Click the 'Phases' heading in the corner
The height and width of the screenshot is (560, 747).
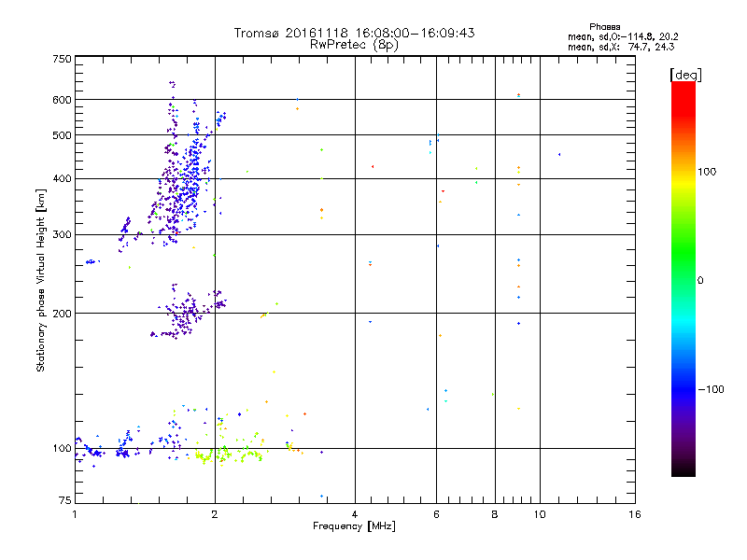click(604, 27)
